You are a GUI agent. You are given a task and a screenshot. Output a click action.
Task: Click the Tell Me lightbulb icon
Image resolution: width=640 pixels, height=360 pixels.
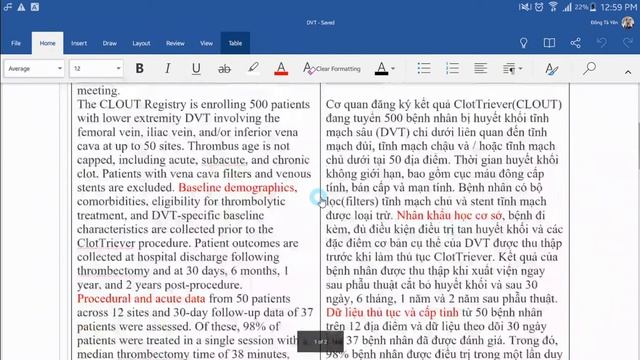[523, 43]
